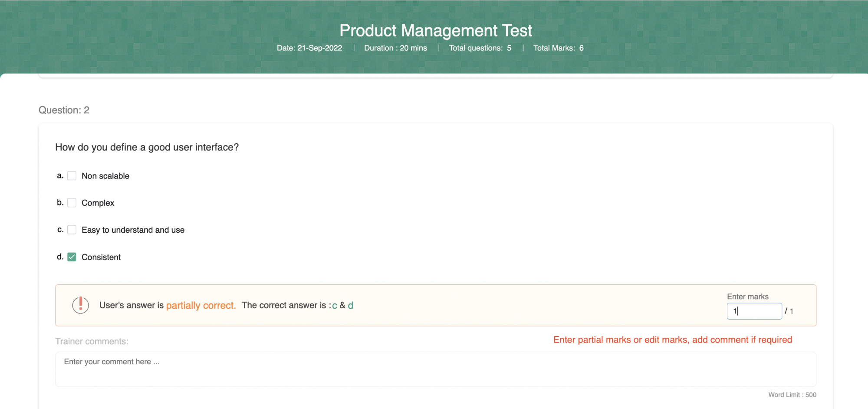Click the 'Consistent' option label

click(x=101, y=257)
